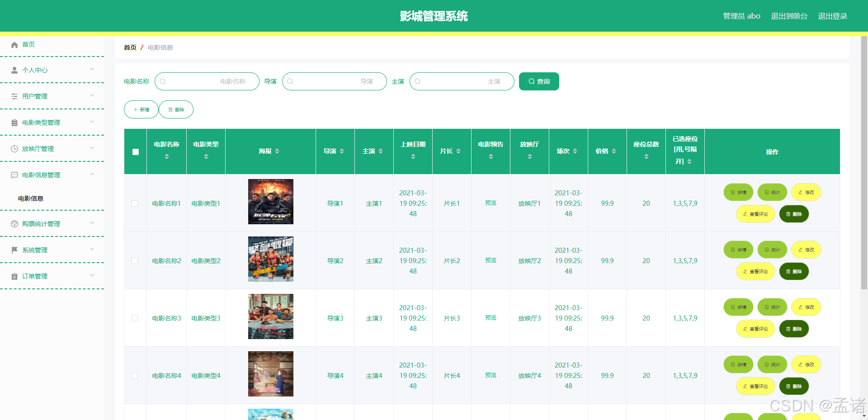Sort by 主演 column arrows
This screenshot has height=420, width=868.
[x=381, y=151]
